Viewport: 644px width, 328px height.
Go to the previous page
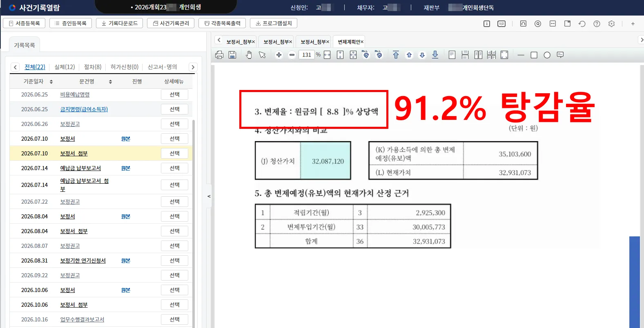[409, 55]
